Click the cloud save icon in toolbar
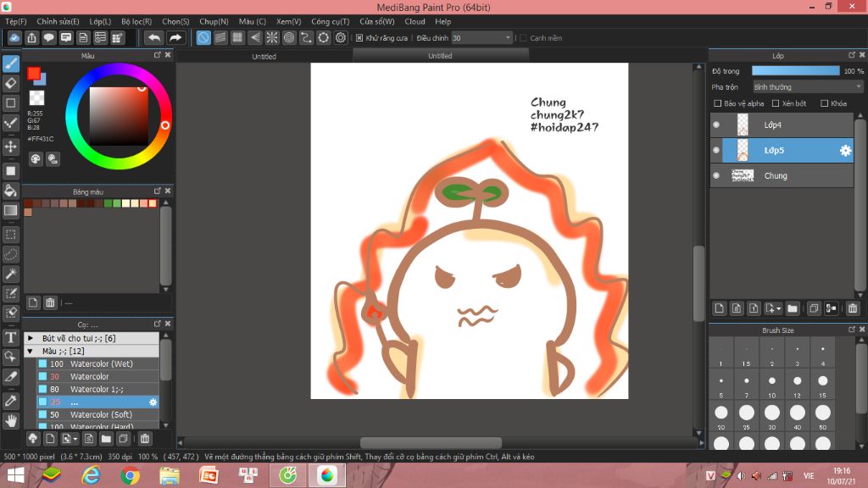Screen dimensions: 868x488 [15, 37]
